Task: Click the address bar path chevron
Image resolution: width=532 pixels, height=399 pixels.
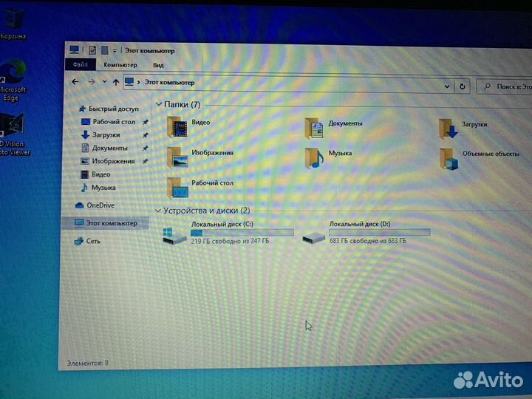Action: point(138,82)
